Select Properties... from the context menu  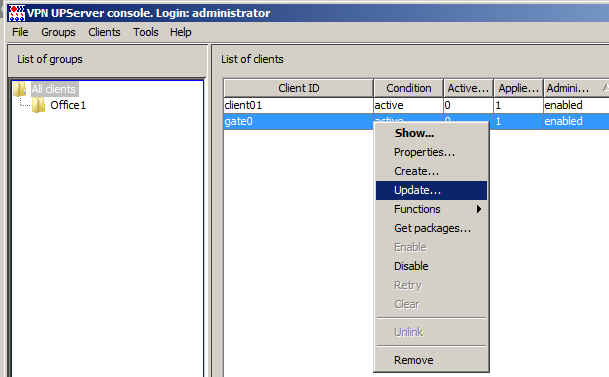point(431,152)
